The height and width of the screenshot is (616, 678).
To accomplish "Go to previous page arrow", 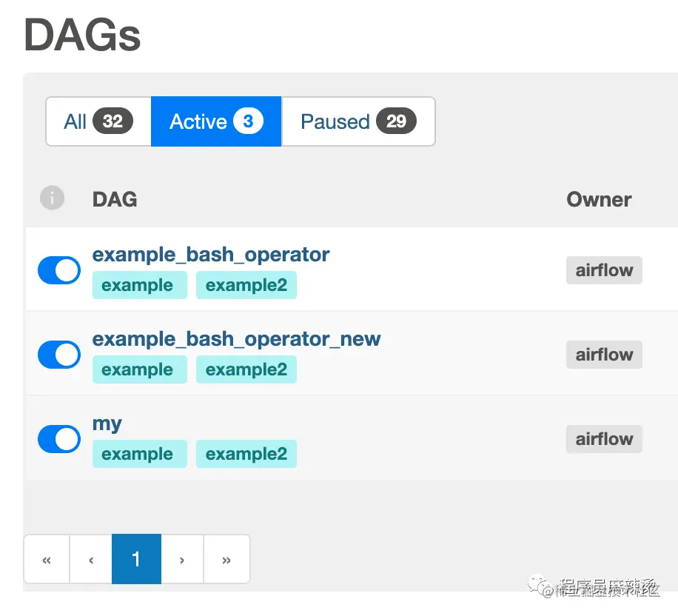I will point(91,559).
